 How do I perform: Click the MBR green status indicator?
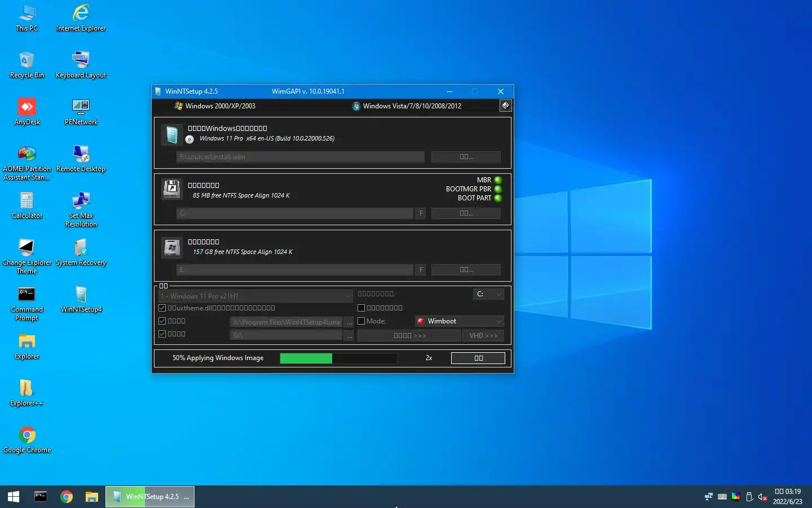[498, 180]
